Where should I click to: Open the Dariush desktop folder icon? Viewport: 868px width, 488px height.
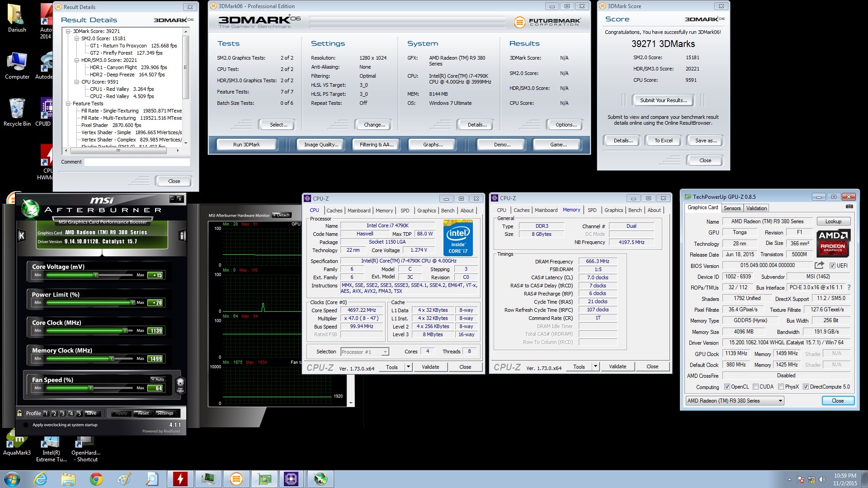(17, 18)
